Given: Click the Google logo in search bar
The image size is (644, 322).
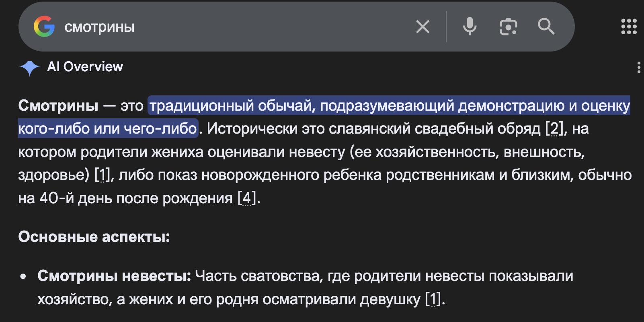Looking at the screenshot, I should 44,27.
